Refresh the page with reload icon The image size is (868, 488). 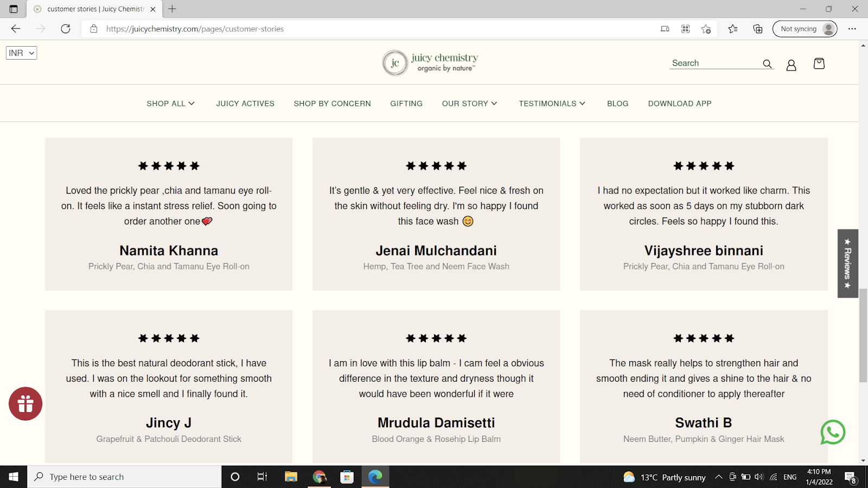(x=66, y=29)
